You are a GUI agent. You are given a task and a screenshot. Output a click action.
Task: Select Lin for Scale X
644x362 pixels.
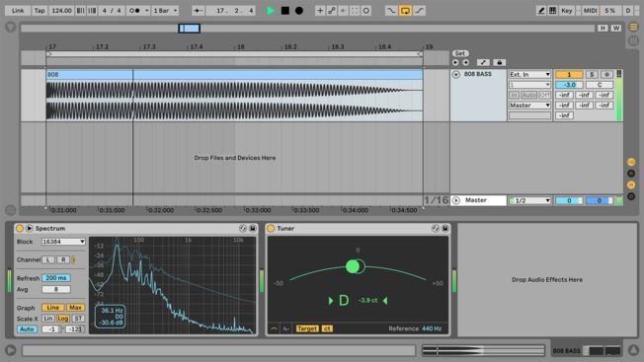(48, 319)
